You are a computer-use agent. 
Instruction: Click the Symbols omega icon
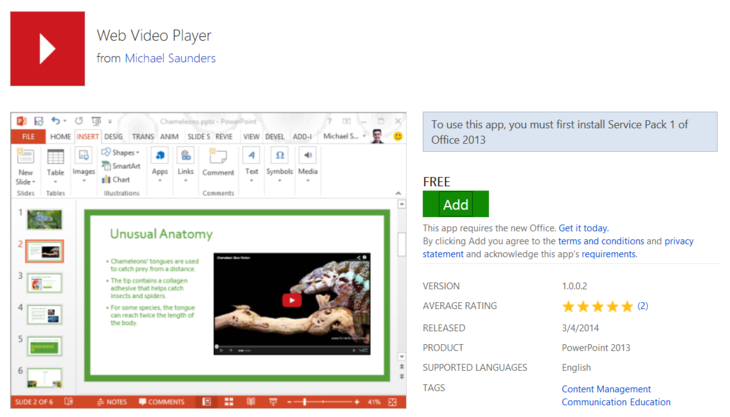tap(279, 155)
